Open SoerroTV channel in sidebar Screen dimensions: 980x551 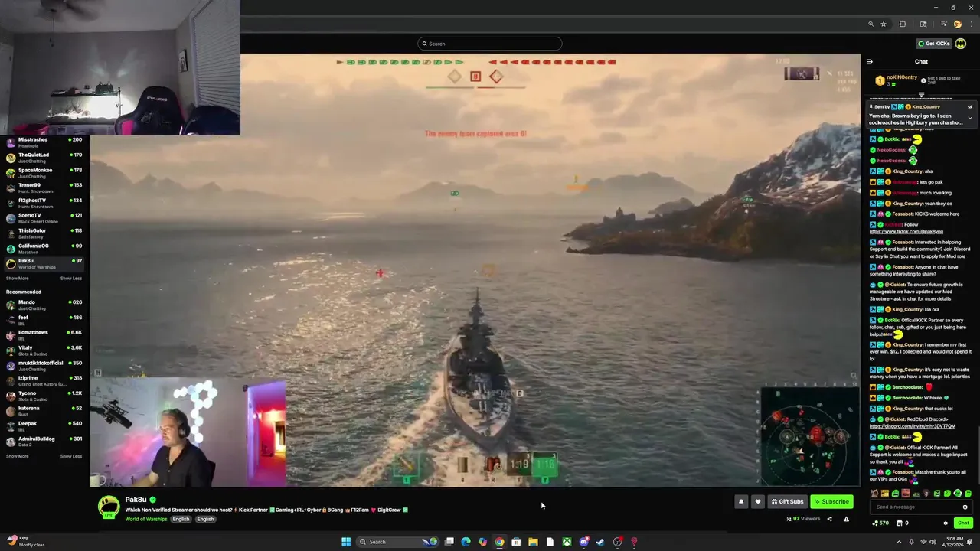(44, 218)
